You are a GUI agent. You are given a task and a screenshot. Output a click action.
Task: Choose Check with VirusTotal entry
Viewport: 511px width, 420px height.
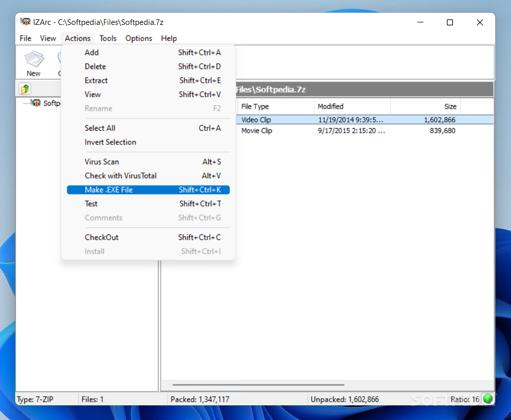[148, 176]
